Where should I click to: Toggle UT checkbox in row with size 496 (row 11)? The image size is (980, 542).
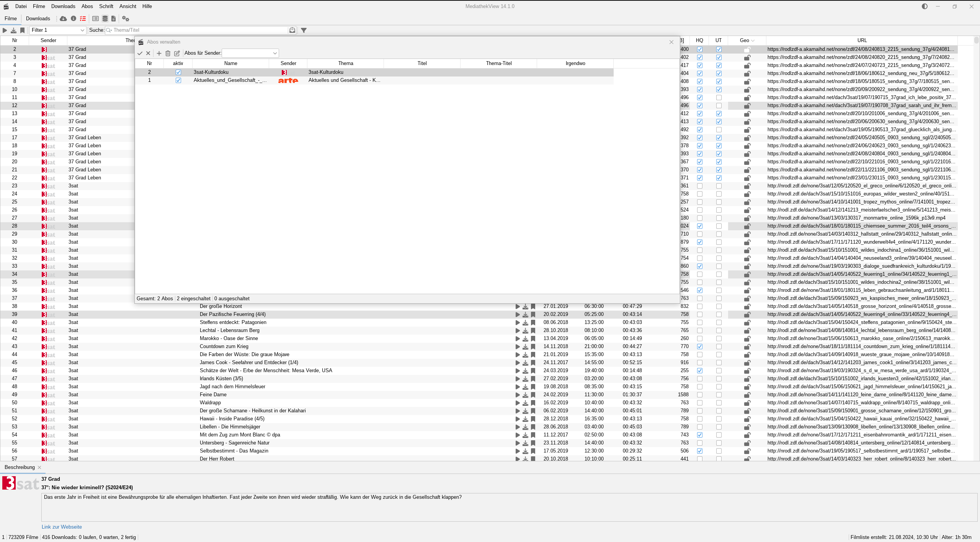pyautogui.click(x=719, y=98)
